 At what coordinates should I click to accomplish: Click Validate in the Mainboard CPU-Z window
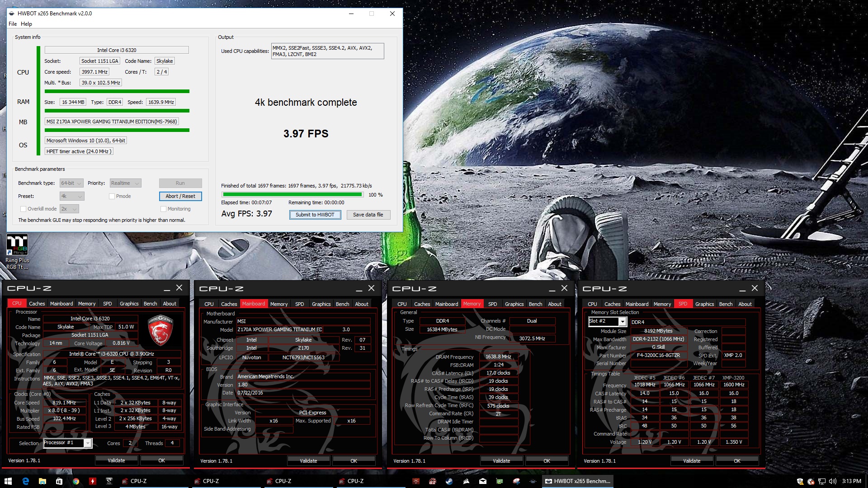tap(308, 461)
